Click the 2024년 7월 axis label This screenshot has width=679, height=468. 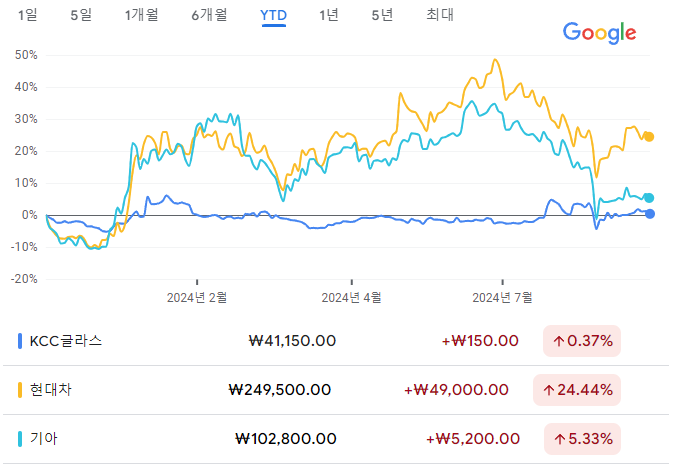click(x=502, y=298)
